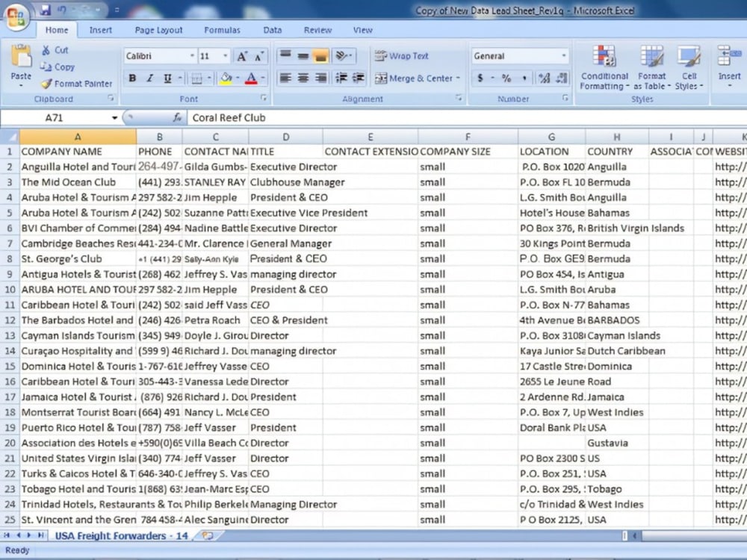Screen dimensions: 747x560
Task: Click the Insert Worksheet tab icon
Action: (208, 535)
